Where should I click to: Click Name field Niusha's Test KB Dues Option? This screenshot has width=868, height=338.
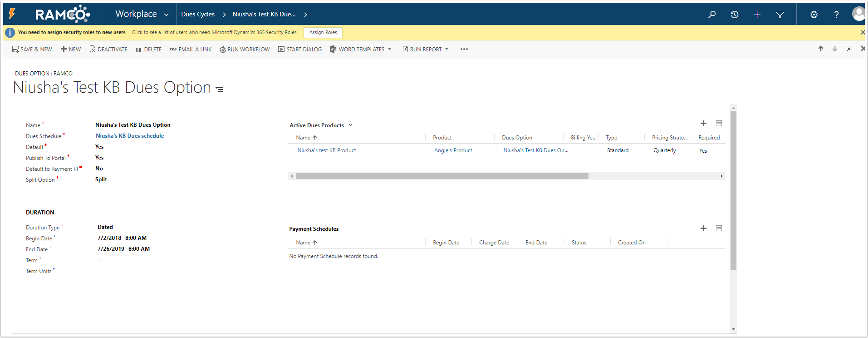pos(133,125)
